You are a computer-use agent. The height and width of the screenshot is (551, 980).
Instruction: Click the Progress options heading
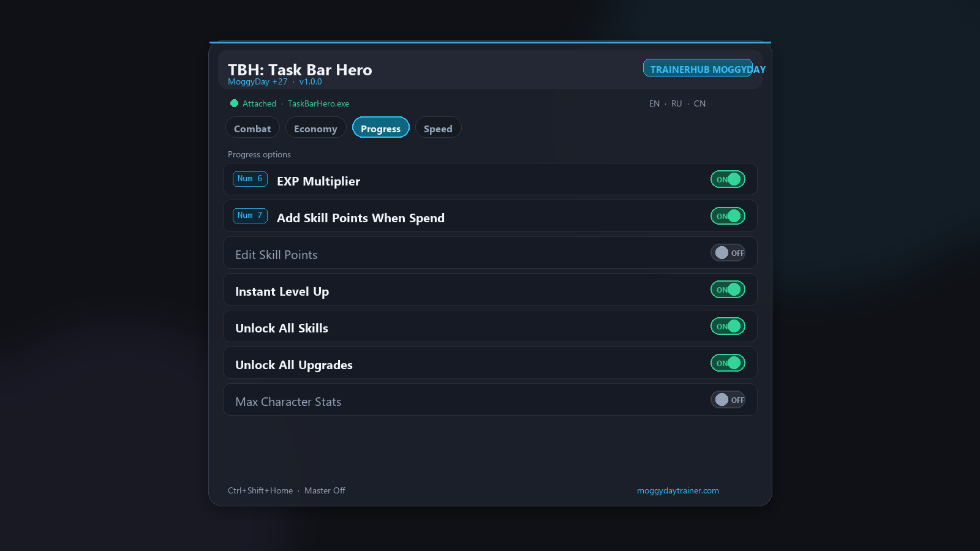[x=259, y=154]
